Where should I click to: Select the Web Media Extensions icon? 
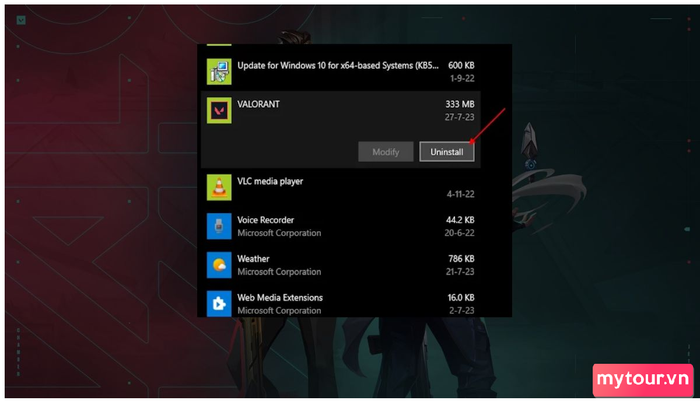pos(219,304)
